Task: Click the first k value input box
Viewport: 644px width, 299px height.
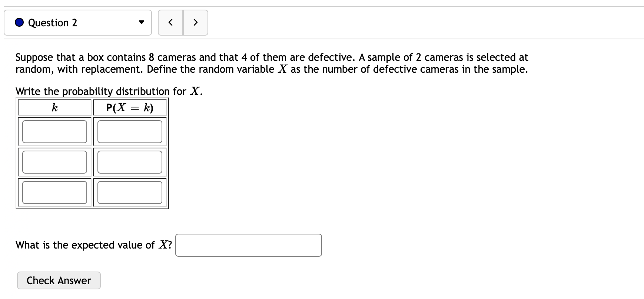Action: 54,131
